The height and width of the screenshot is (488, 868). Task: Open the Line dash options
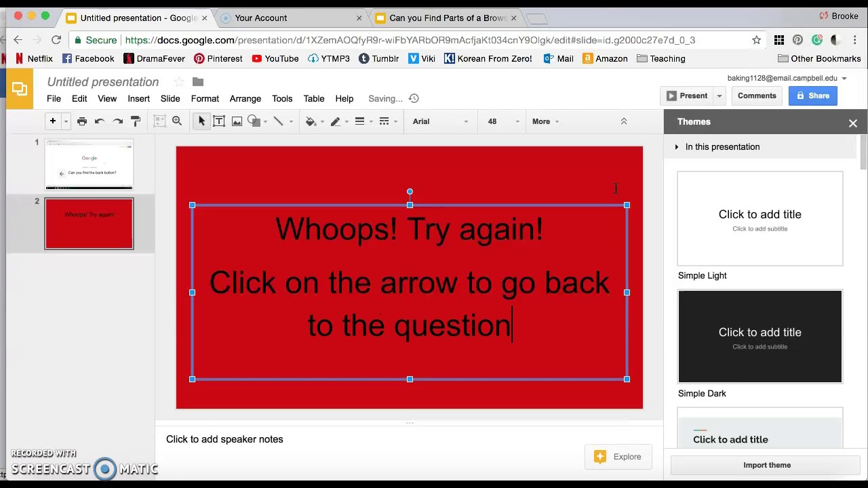pyautogui.click(x=384, y=121)
